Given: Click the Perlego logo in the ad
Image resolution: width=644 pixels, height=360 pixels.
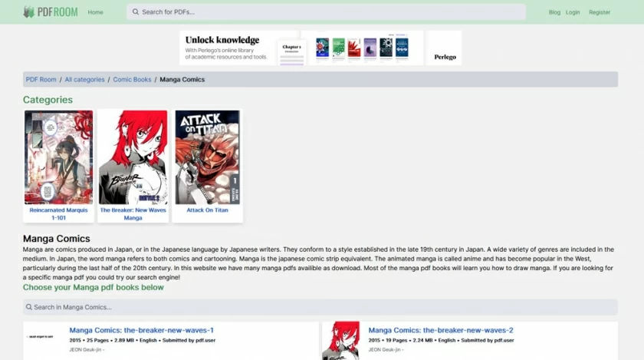Looking at the screenshot, I should 445,57.
